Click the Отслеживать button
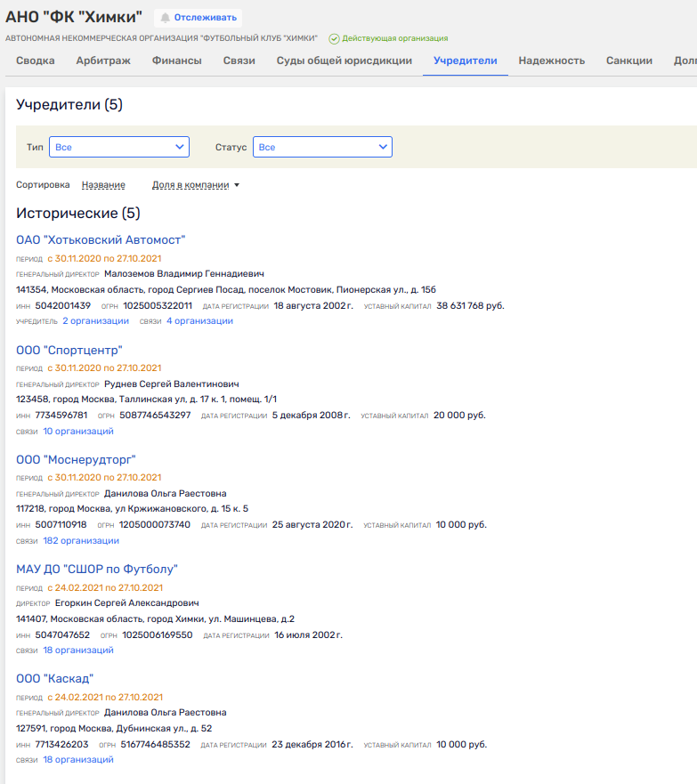The width and height of the screenshot is (697, 784). 198,18
